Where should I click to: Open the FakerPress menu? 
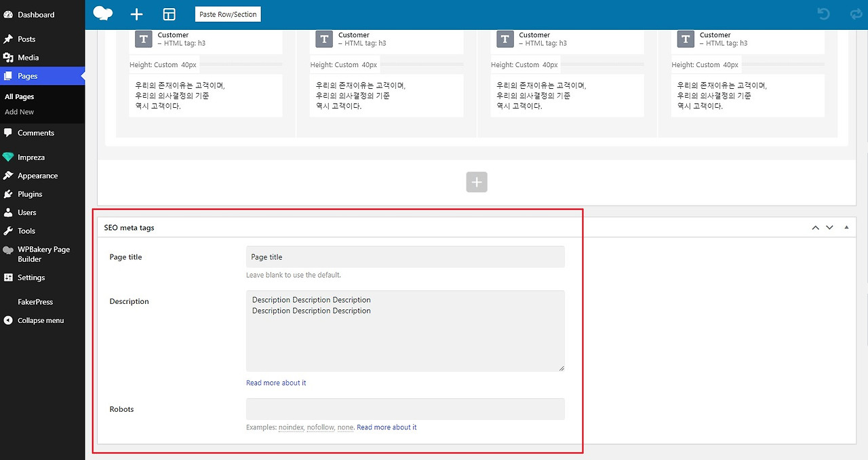click(x=35, y=302)
